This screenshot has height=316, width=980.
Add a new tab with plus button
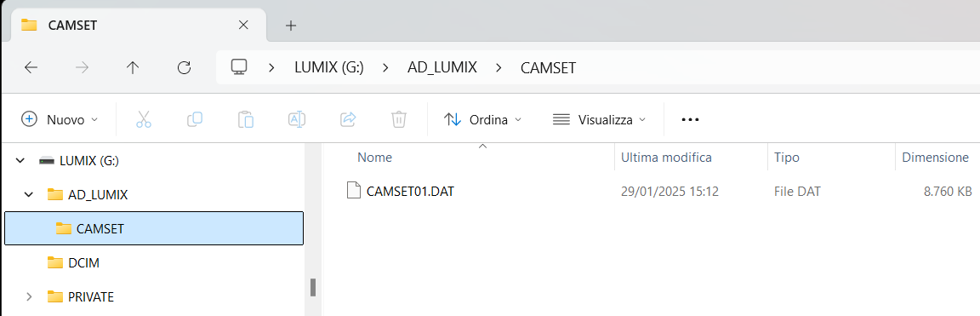(291, 26)
